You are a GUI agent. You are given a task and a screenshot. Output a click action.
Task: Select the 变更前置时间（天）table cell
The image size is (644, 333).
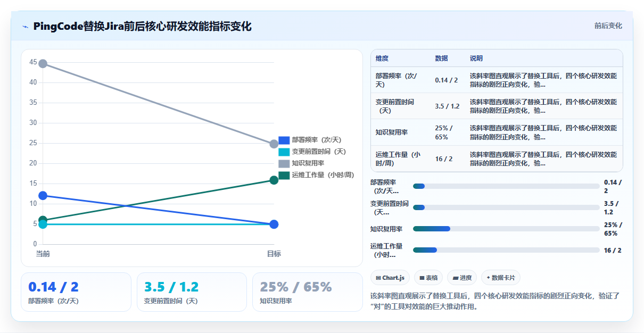tap(400, 106)
